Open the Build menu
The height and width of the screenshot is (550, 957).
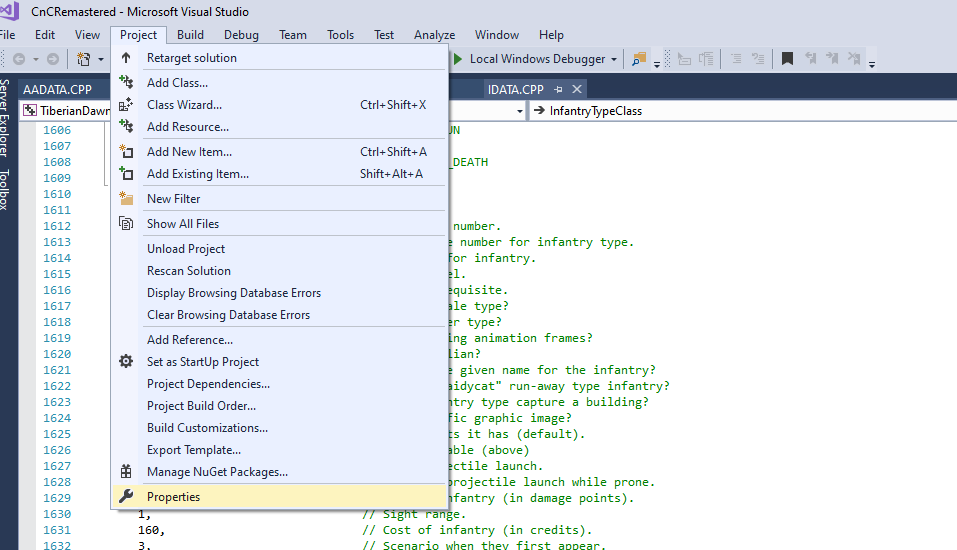190,35
